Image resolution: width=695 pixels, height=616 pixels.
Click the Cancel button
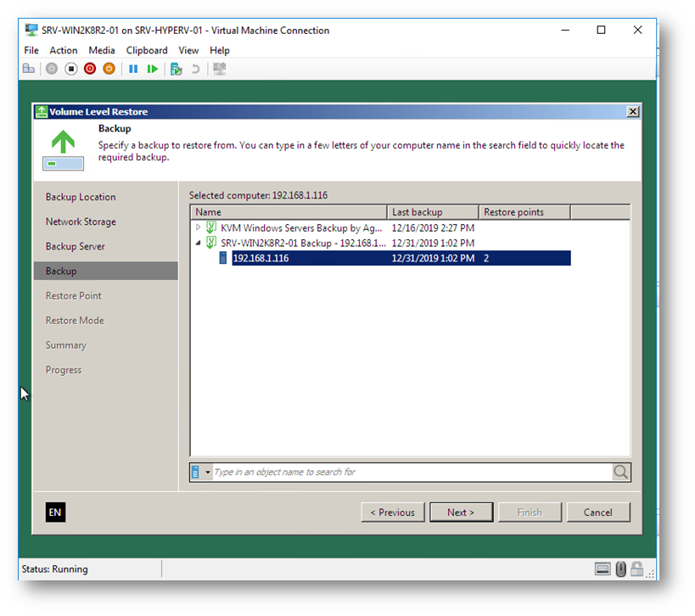pos(598,512)
